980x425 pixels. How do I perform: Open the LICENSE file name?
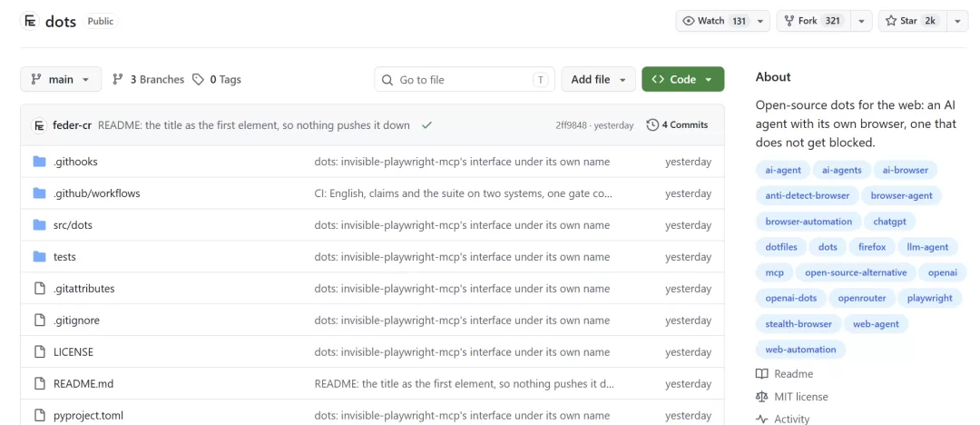tap(73, 351)
